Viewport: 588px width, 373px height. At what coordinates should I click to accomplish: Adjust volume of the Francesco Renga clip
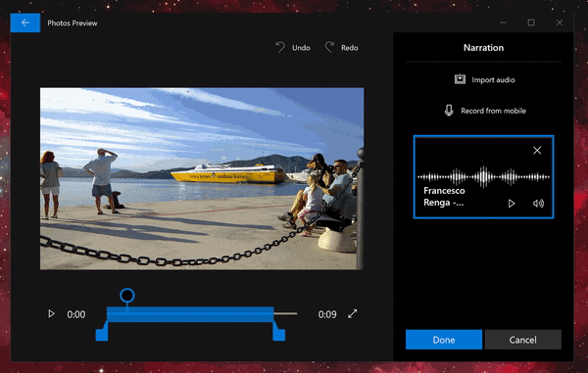[538, 204]
